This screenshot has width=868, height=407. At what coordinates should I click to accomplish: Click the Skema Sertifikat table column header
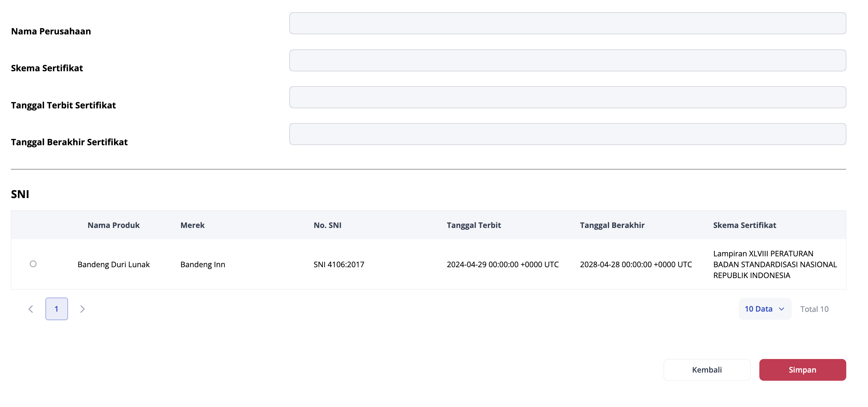[x=744, y=225]
